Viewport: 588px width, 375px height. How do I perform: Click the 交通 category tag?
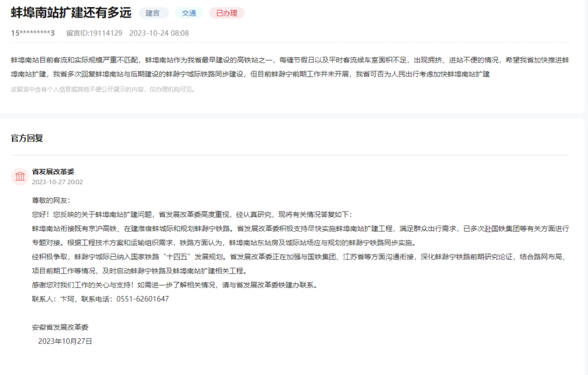click(x=189, y=13)
